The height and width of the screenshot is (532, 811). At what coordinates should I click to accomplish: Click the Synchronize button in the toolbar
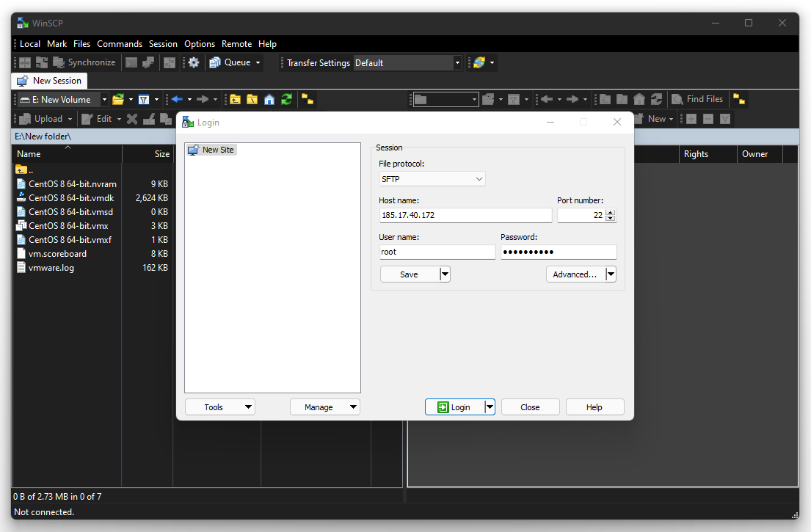click(x=84, y=62)
